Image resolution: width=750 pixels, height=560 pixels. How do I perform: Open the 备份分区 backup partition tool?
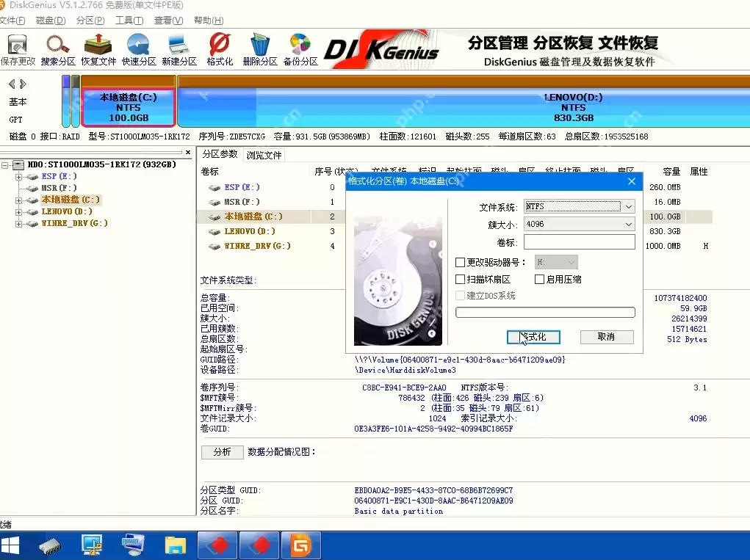pos(300,49)
